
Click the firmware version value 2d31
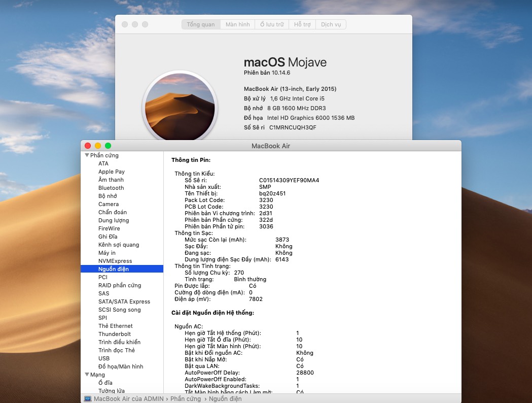tap(266, 214)
